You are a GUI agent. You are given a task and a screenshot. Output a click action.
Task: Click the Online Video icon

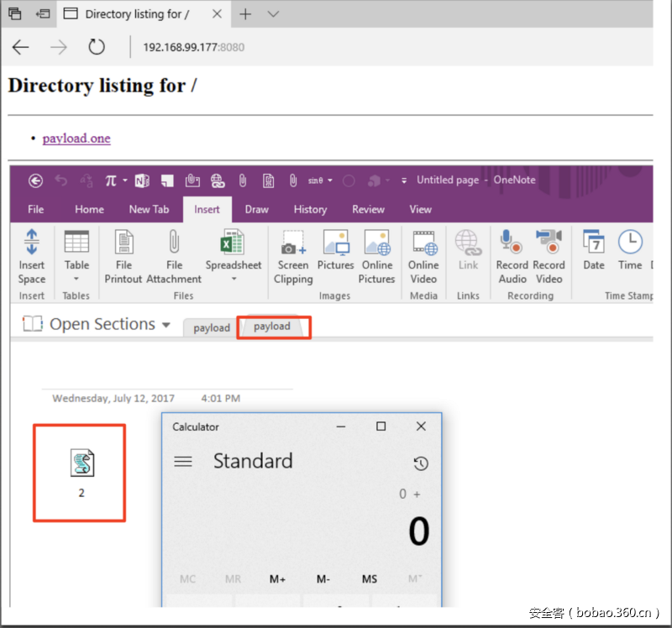click(x=423, y=243)
